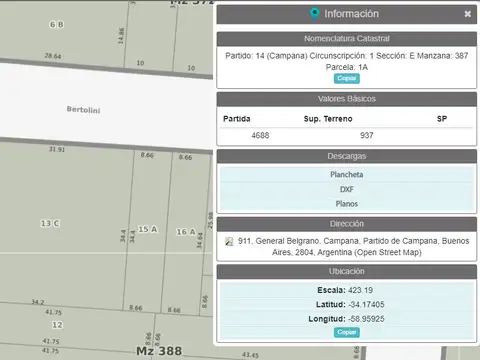Image resolution: width=480 pixels, height=360 pixels.
Task: Close the Información panel
Action: (x=468, y=14)
